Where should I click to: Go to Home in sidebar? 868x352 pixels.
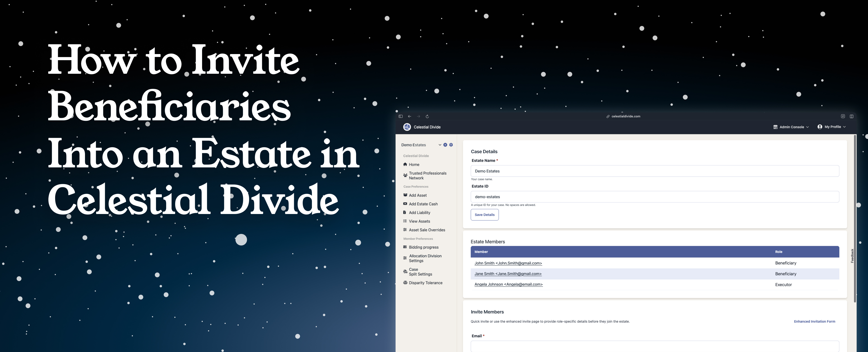[414, 164]
